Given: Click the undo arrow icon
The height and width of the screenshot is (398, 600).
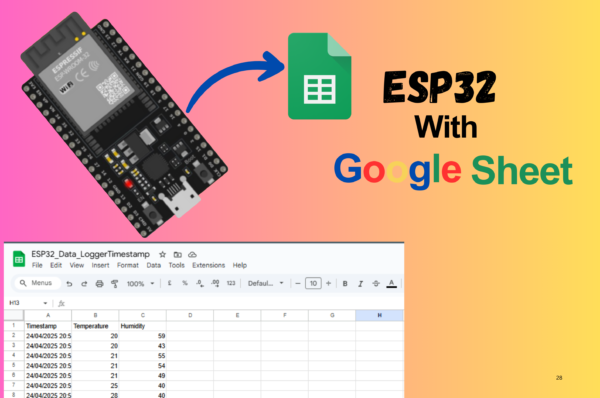Looking at the screenshot, I should click(x=69, y=284).
